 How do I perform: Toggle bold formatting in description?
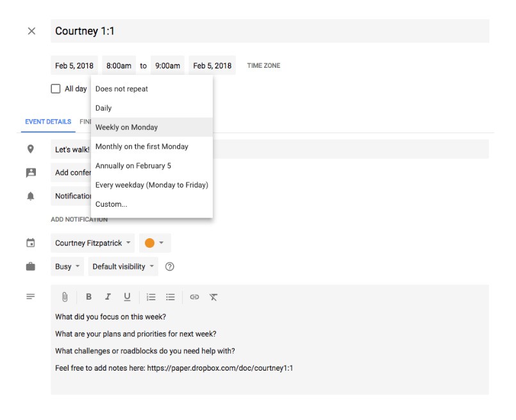coord(89,297)
